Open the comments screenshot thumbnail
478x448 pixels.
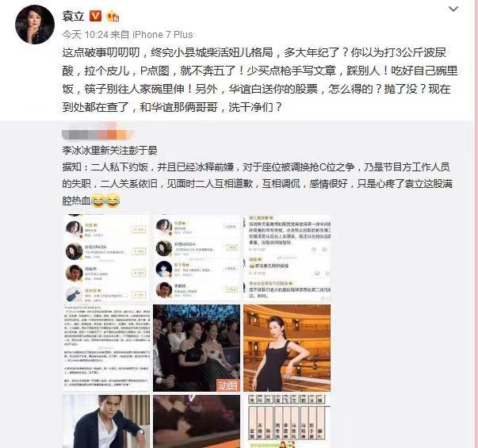click(286, 258)
